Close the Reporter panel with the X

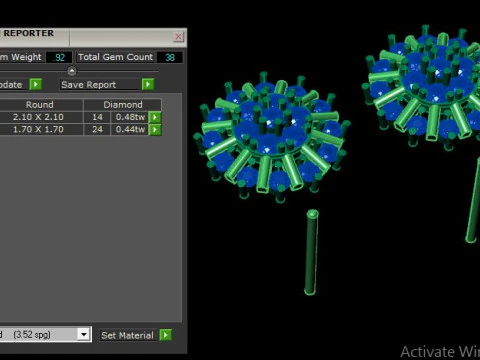pos(179,36)
